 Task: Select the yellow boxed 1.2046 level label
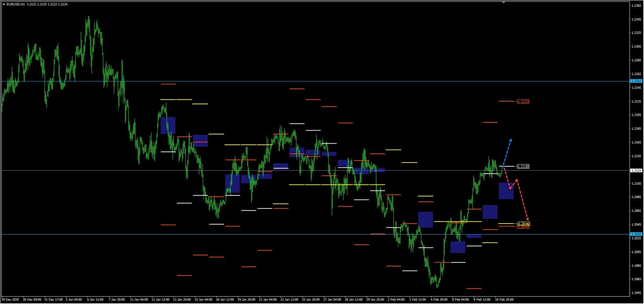523,224
